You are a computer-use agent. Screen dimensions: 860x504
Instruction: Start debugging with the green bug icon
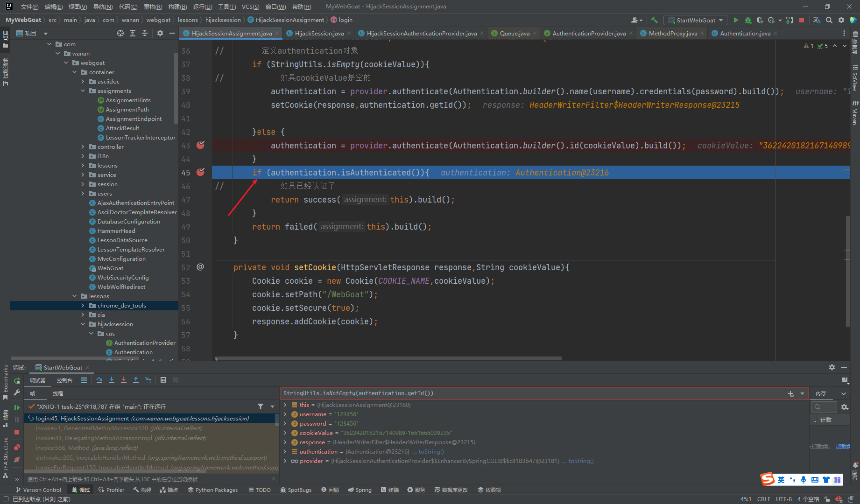tap(748, 20)
